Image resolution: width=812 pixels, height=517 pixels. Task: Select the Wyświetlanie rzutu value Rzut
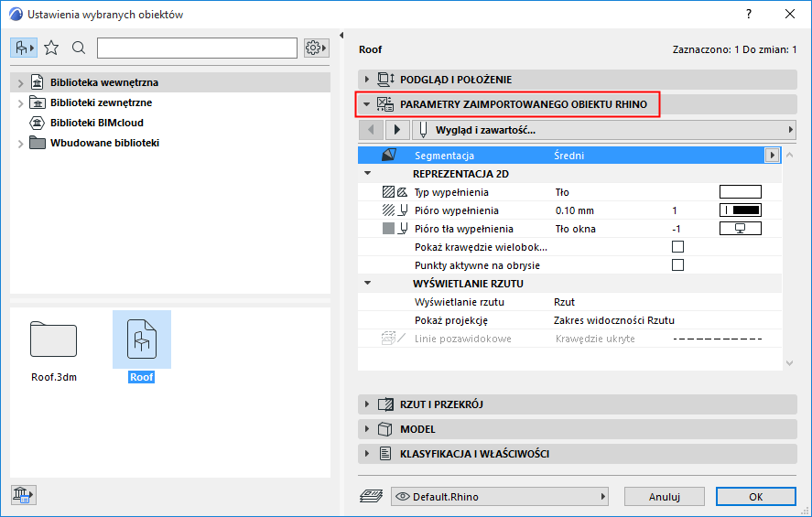(564, 302)
